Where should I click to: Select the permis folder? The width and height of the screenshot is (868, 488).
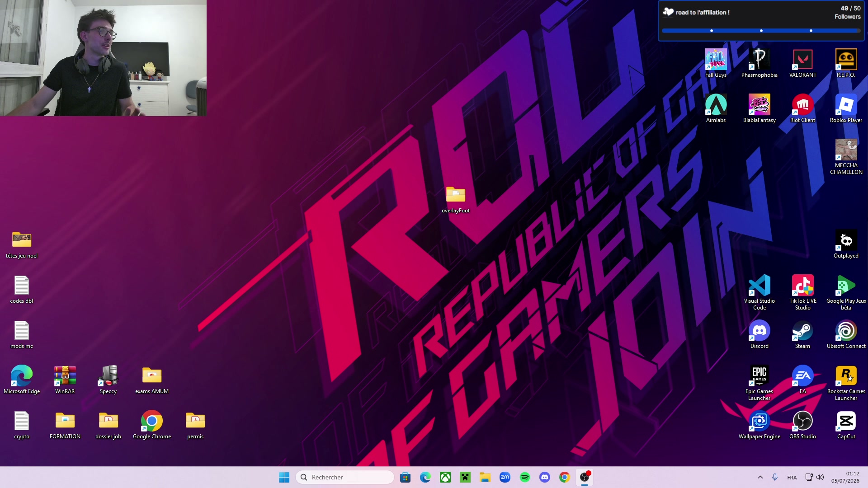click(x=195, y=425)
